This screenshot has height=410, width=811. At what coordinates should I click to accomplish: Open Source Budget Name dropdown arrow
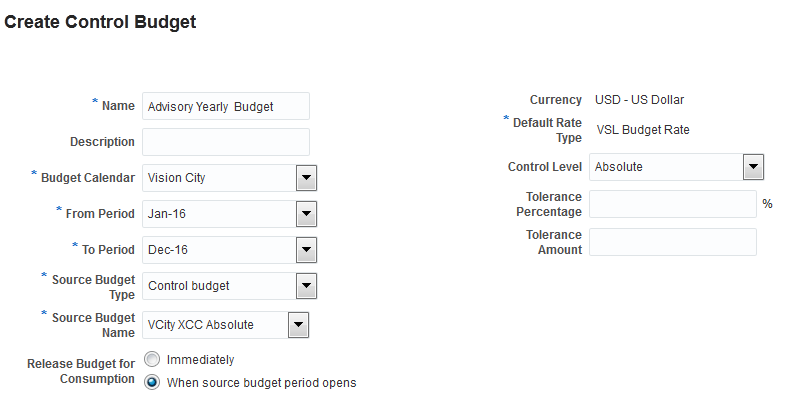pyautogui.click(x=298, y=324)
